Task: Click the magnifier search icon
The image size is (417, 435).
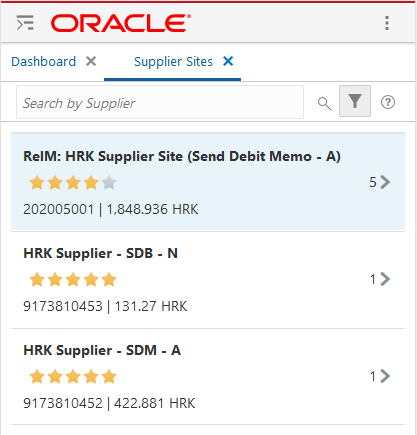Action: click(324, 103)
